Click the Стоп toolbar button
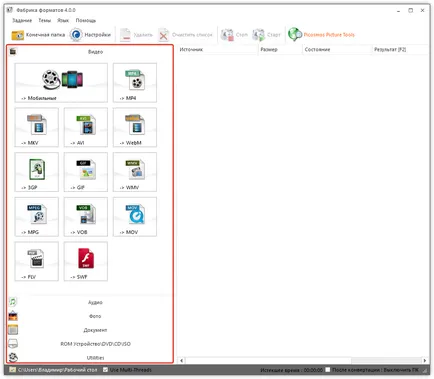This screenshot has height=379, width=434. tap(234, 35)
